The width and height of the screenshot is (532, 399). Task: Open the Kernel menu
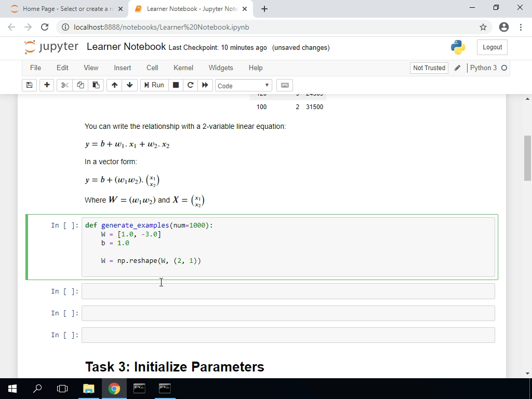(x=183, y=68)
